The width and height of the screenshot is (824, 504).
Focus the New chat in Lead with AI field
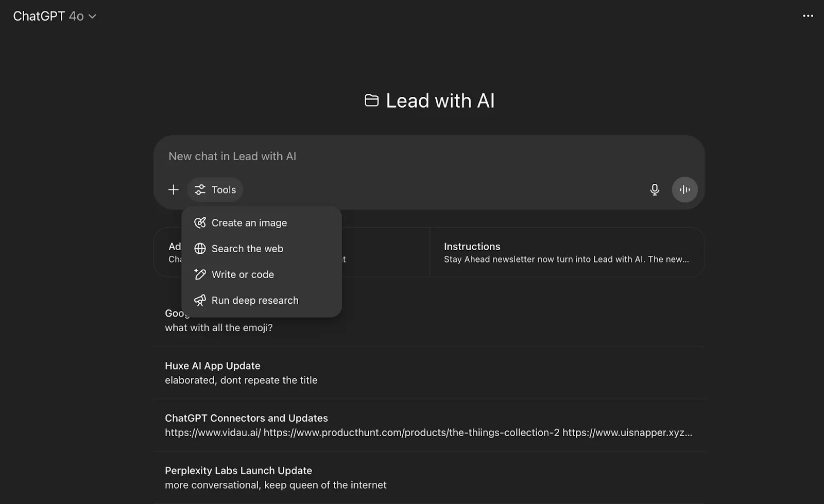pos(428,157)
